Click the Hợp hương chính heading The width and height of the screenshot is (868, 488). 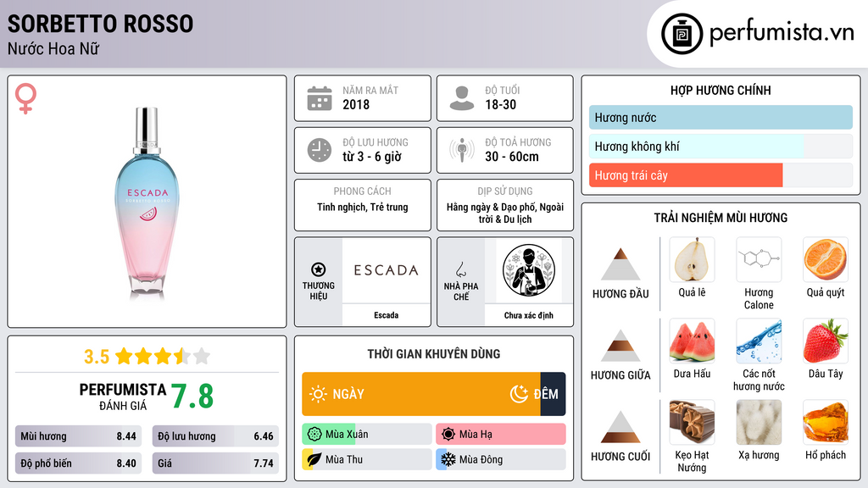721,90
